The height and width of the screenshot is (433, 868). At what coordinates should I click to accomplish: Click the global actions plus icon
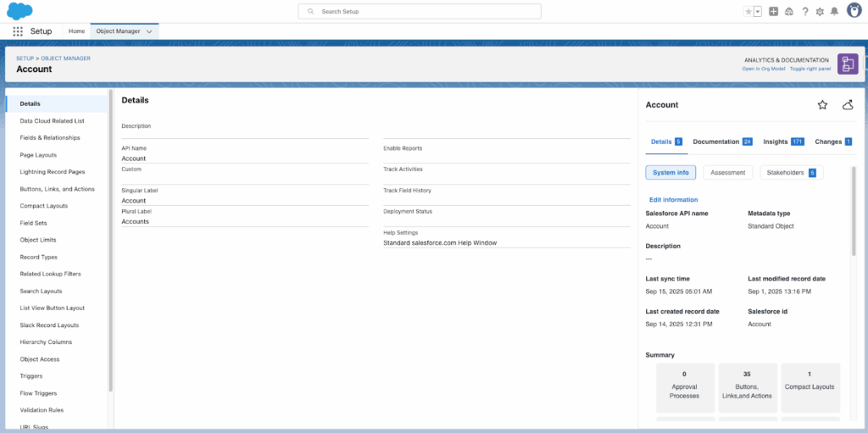coord(773,11)
